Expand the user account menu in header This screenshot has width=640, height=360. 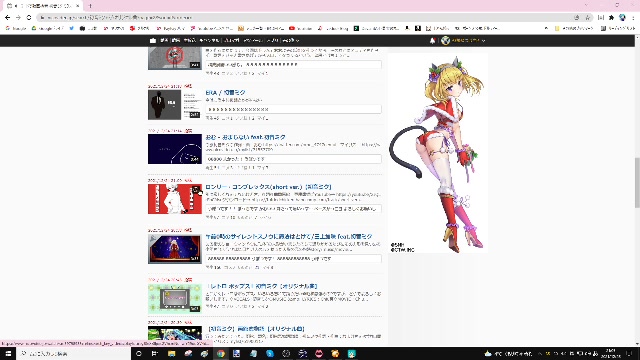(x=463, y=40)
